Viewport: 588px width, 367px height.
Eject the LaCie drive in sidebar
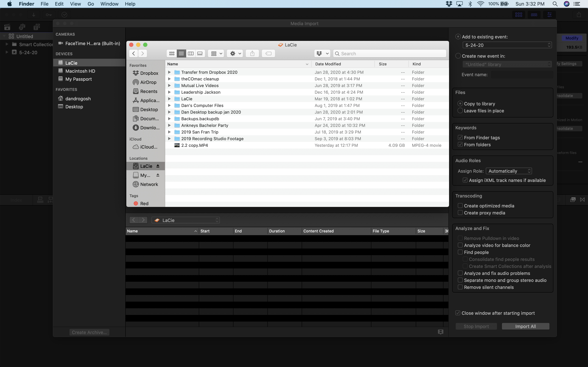[158, 166]
